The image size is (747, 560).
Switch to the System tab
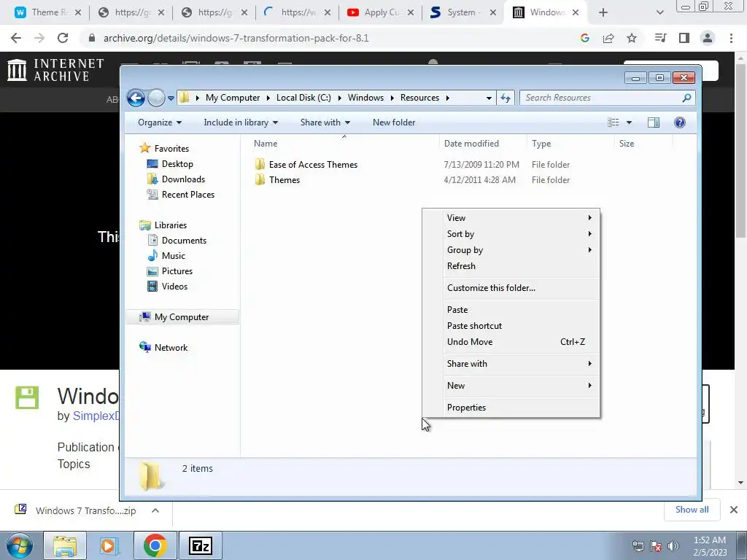[x=462, y=12]
